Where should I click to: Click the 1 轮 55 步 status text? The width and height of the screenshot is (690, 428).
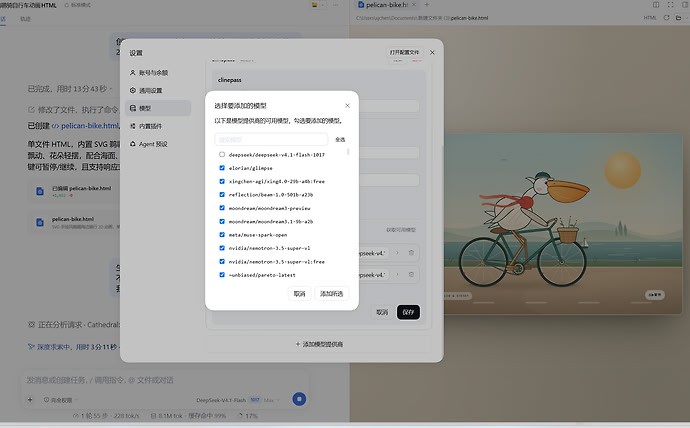tap(106, 416)
